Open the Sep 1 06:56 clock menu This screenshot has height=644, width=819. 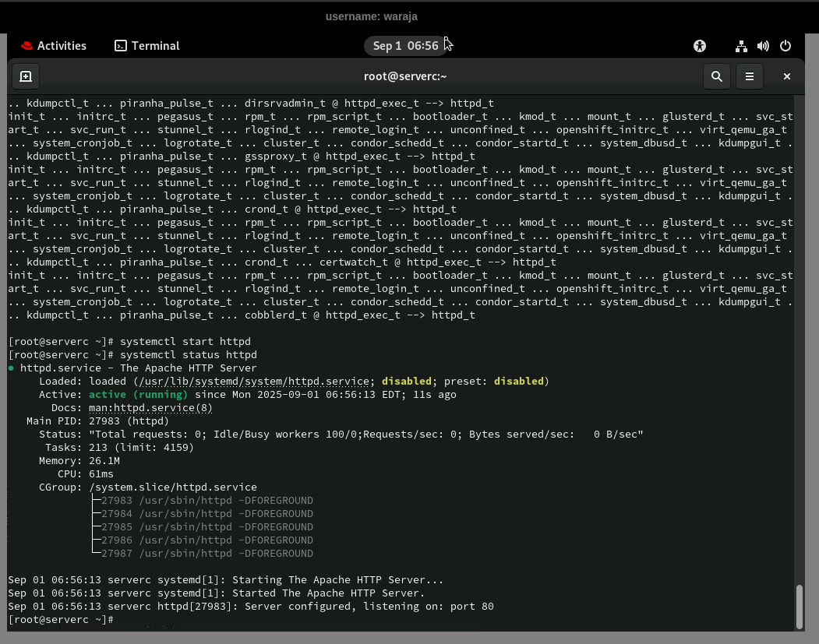click(405, 46)
